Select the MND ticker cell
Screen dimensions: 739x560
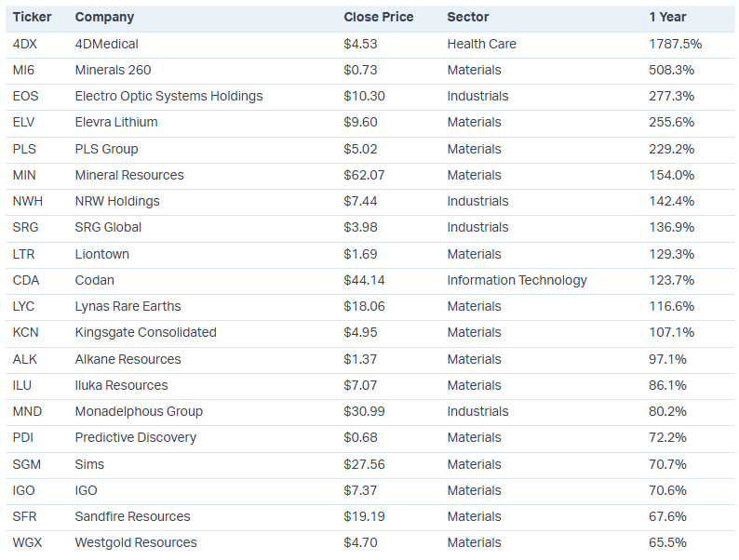tap(27, 411)
